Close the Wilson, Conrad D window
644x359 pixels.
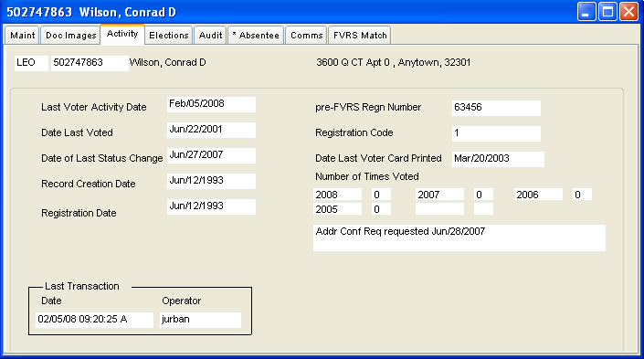[x=628, y=12]
